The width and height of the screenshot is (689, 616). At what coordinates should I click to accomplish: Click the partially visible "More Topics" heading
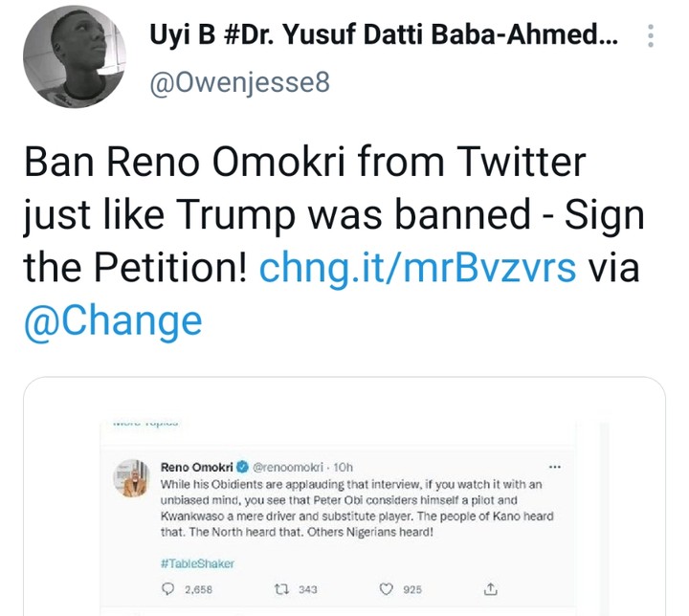pos(140,422)
